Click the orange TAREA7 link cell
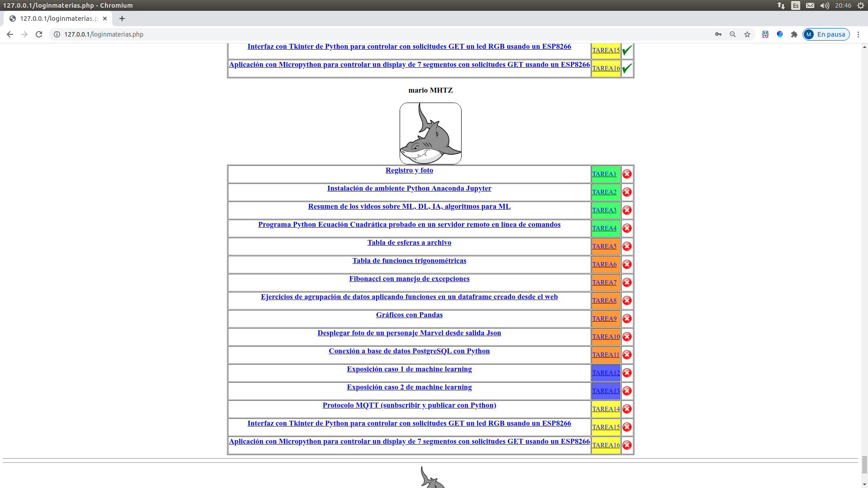Screen dimensions: 868x488 pyautogui.click(x=606, y=282)
